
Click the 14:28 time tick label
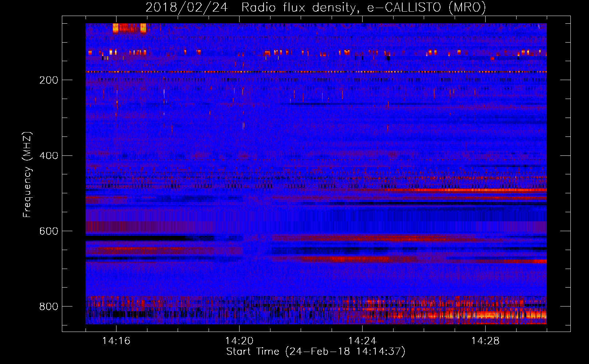coord(485,341)
